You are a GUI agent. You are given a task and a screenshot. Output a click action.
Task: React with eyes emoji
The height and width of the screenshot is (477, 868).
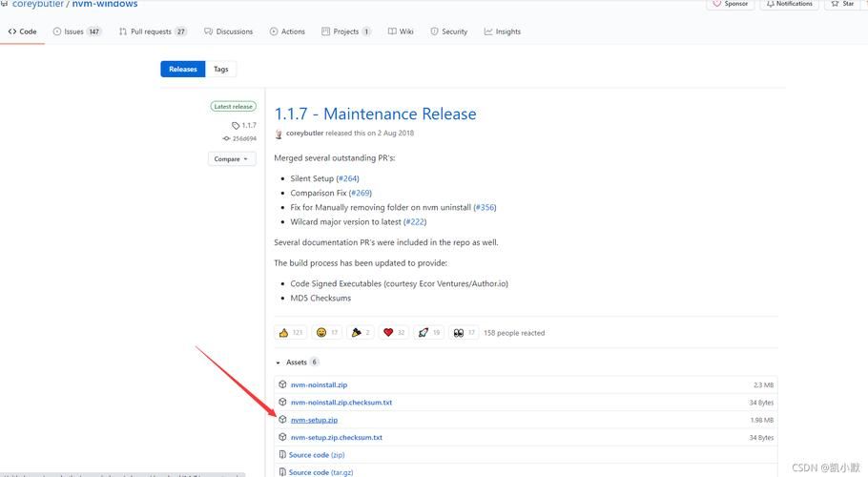(x=464, y=333)
